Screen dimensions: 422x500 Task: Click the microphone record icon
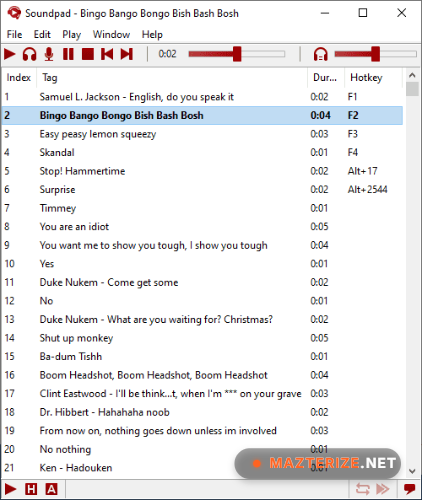pyautogui.click(x=49, y=54)
